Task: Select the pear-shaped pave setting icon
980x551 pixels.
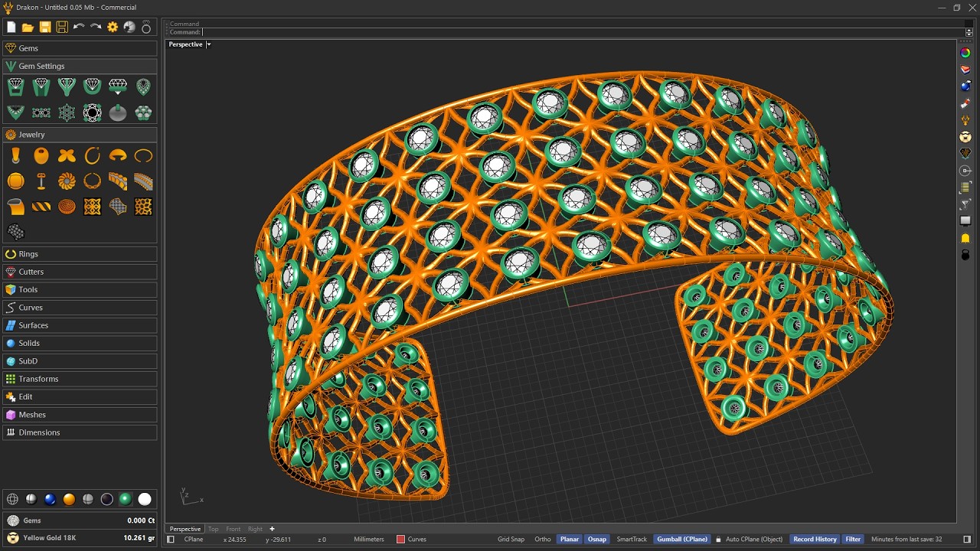Action: (143, 86)
